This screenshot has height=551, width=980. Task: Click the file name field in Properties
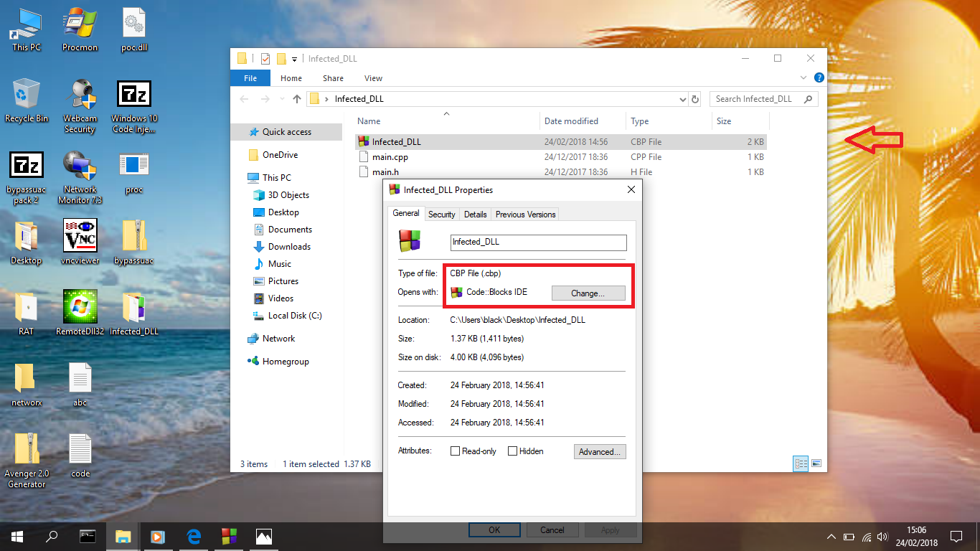pyautogui.click(x=538, y=242)
